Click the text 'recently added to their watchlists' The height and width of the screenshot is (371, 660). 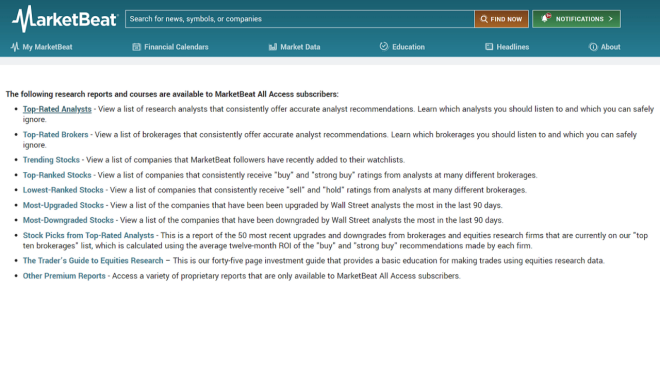point(345,160)
